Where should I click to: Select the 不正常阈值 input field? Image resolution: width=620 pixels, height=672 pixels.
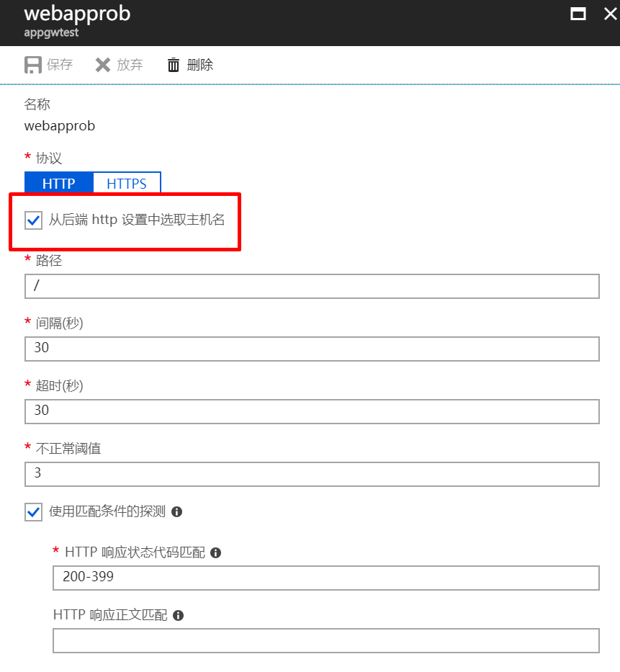pos(311,474)
